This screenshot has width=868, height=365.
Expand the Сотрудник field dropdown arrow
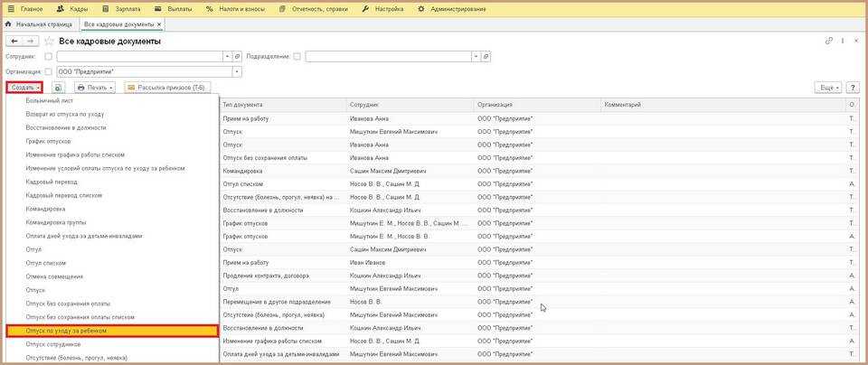coord(228,56)
